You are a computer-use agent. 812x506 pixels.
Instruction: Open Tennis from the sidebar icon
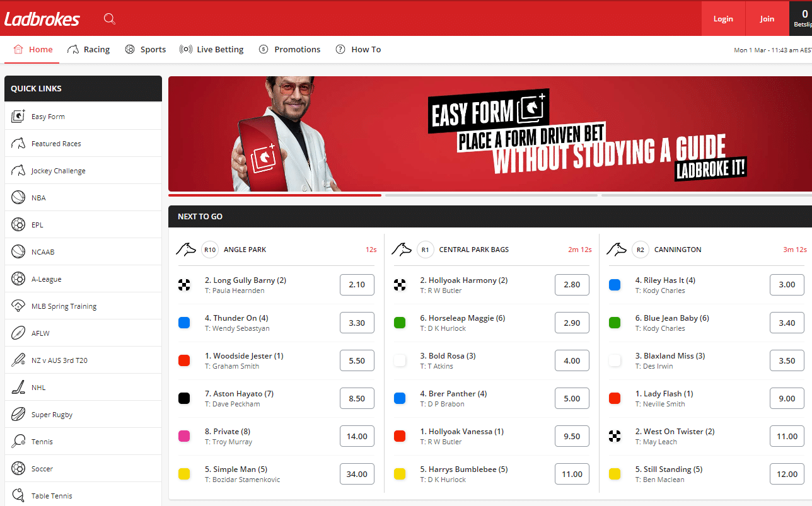click(x=18, y=441)
